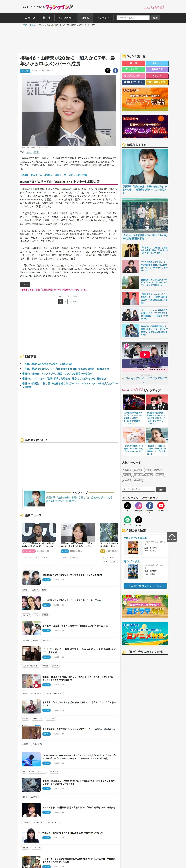The height and width of the screenshot is (868, 186).
Task: Open the 秋ドラマ特集 banner
Action: pos(145,99)
